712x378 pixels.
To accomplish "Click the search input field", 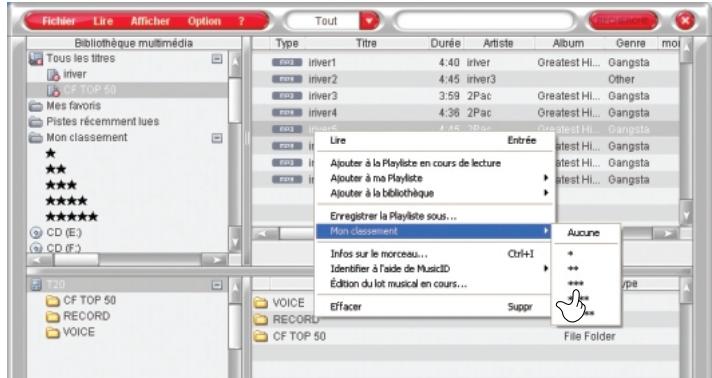I will (485, 21).
